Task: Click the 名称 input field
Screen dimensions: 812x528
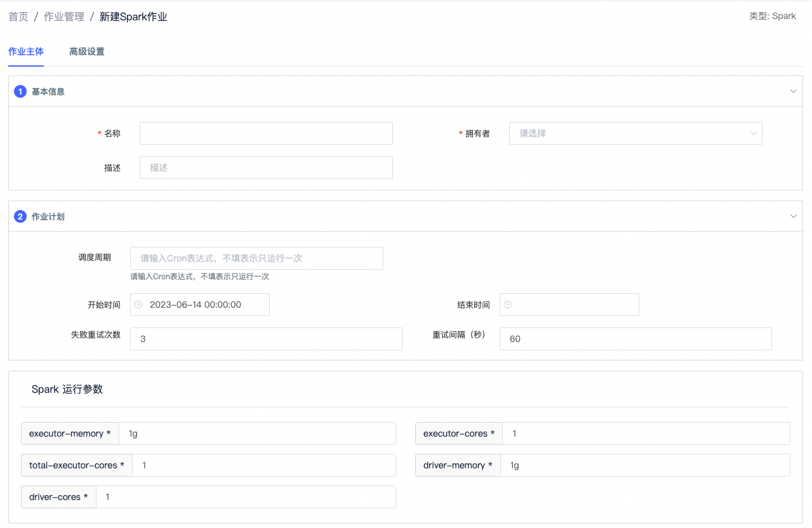Action: pos(266,133)
